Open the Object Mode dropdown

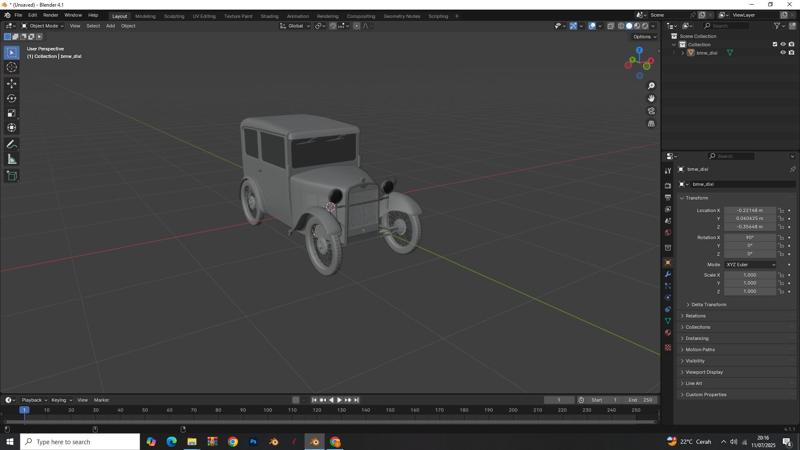pos(43,26)
